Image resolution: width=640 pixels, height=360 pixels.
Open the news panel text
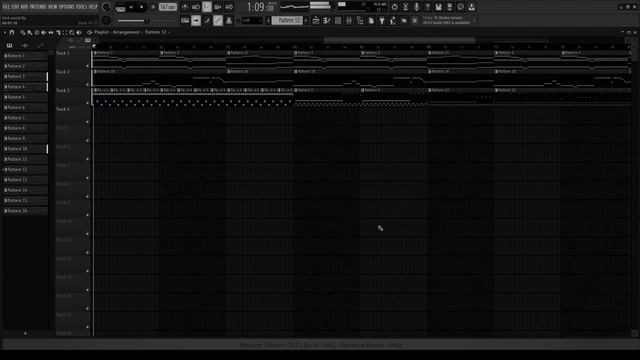448,20
